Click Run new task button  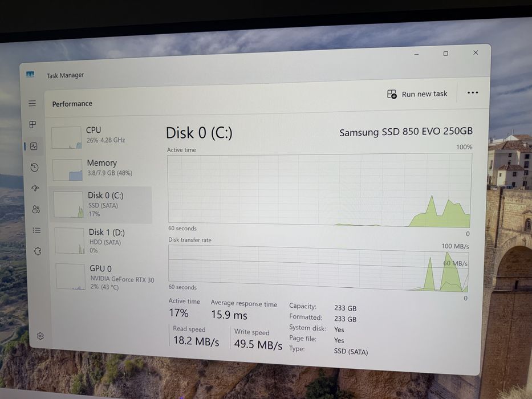click(417, 94)
